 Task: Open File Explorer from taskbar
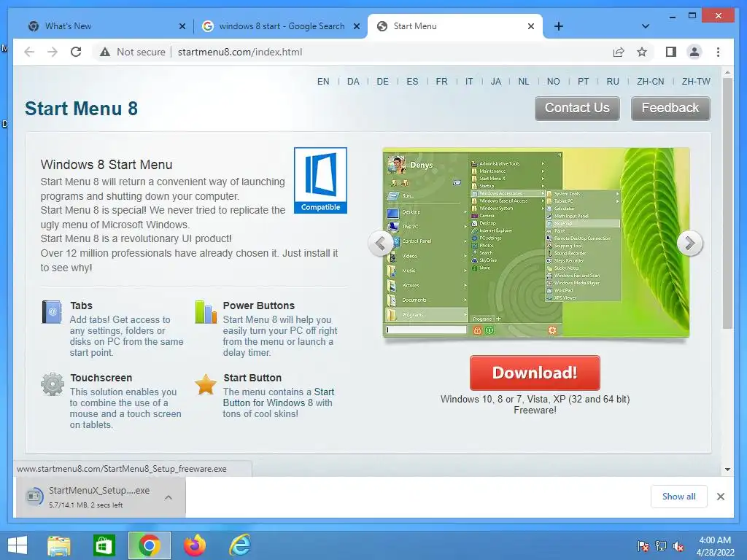(x=58, y=545)
